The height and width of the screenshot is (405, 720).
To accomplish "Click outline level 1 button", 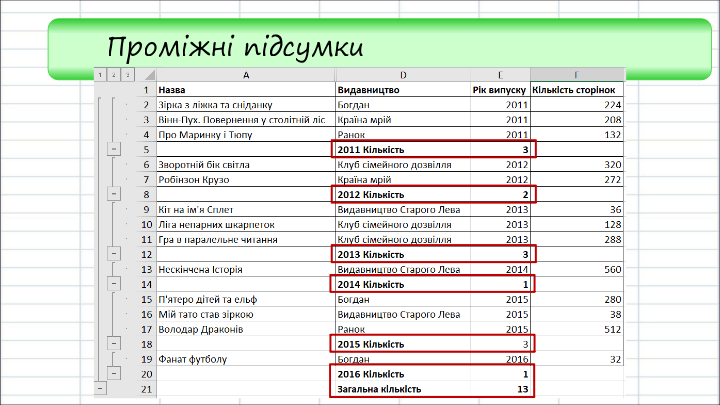I will (x=100, y=75).
